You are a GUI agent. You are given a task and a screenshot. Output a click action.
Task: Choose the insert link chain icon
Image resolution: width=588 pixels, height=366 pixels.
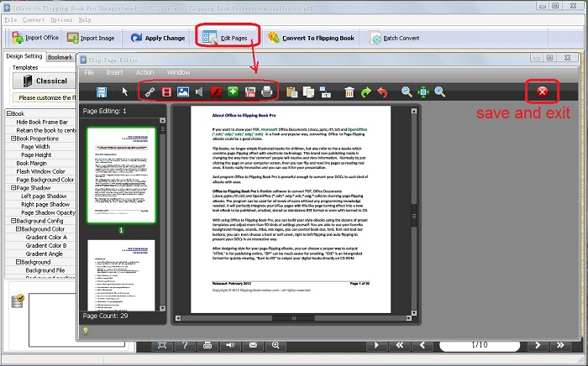[150, 92]
